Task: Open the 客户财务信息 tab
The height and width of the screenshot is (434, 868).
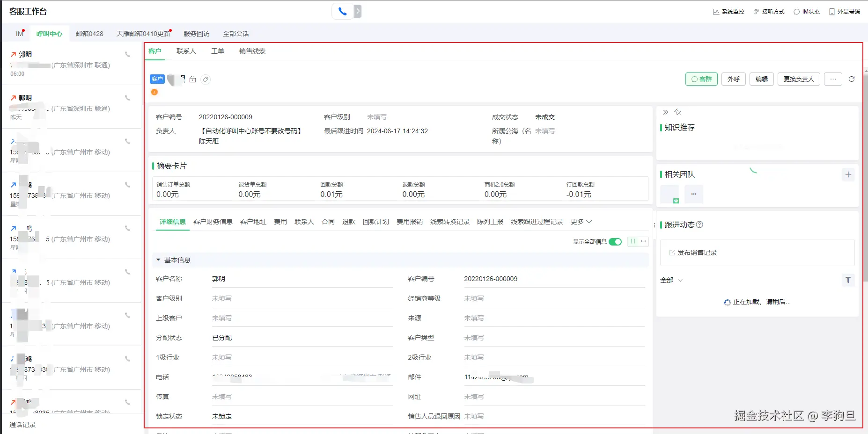Action: [x=213, y=222]
